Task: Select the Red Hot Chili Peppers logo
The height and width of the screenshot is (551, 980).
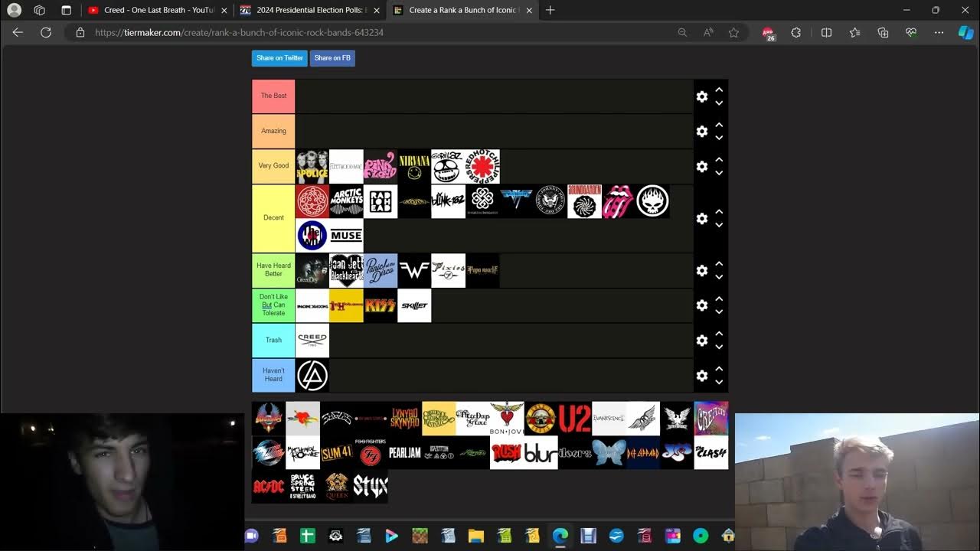Action: (x=482, y=166)
